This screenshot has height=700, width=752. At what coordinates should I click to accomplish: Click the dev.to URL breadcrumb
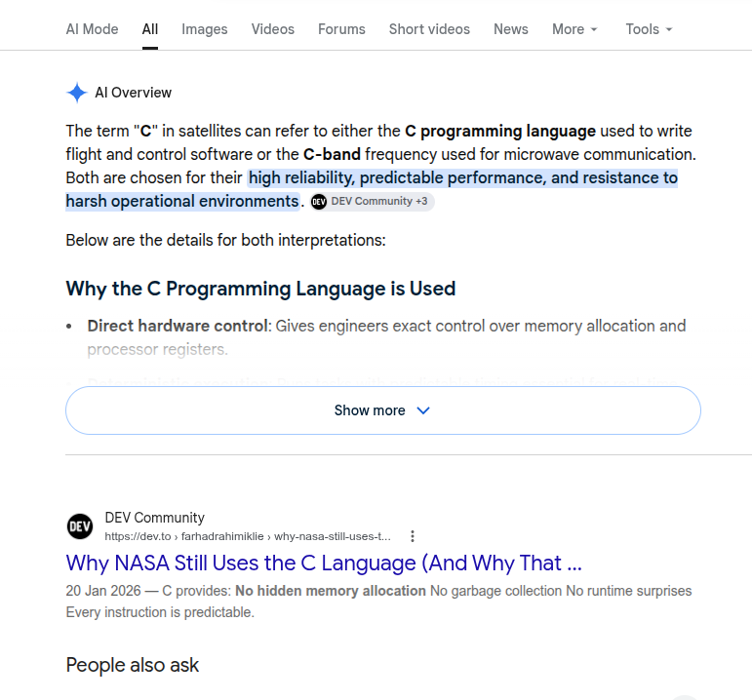tap(248, 536)
